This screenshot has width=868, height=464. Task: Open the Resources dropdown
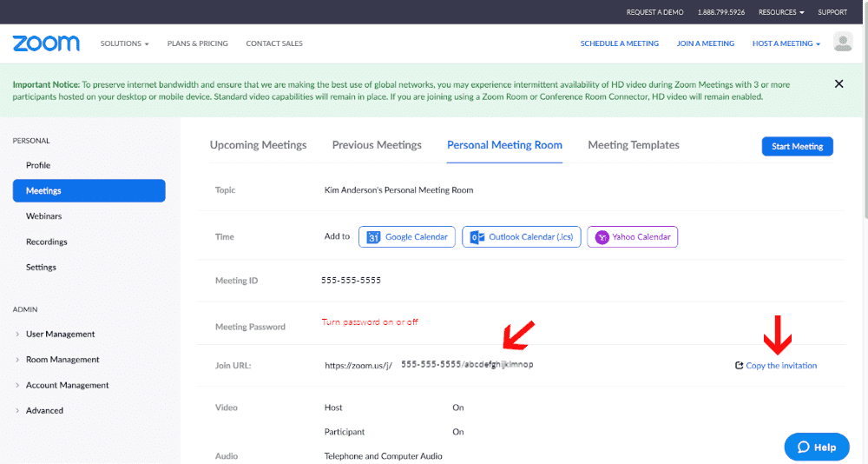click(x=781, y=12)
